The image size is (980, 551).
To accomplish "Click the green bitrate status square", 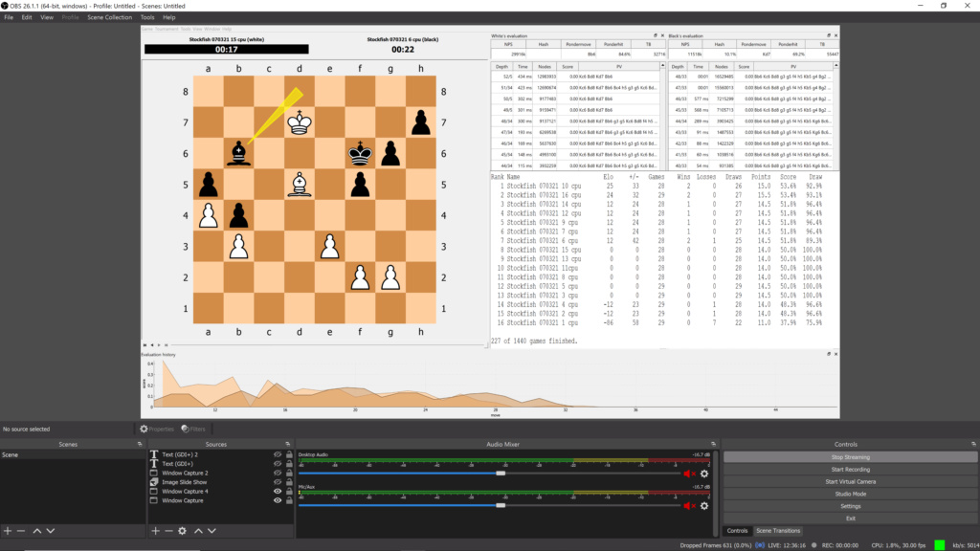I will point(940,545).
